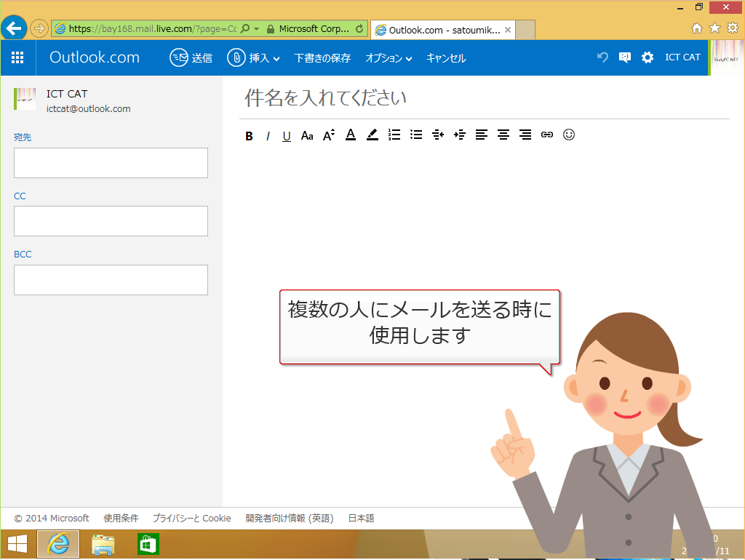Send the email with 送信
745x560 pixels.
(x=191, y=57)
